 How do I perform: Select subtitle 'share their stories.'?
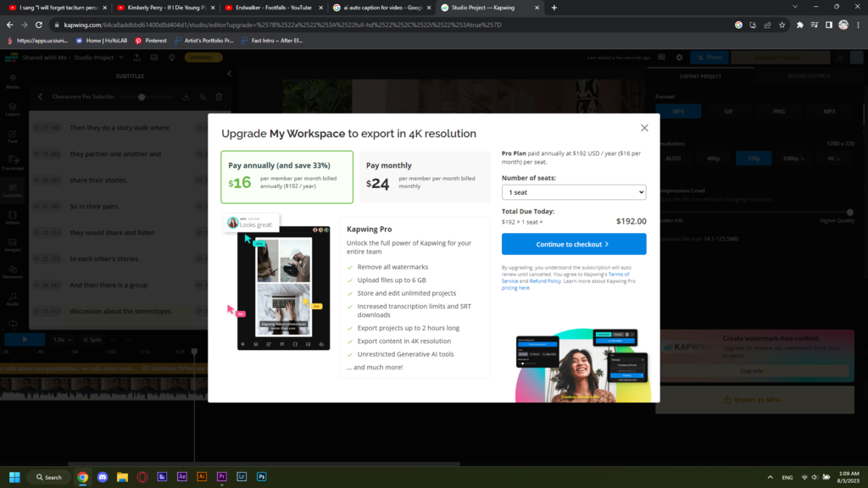pyautogui.click(x=98, y=180)
